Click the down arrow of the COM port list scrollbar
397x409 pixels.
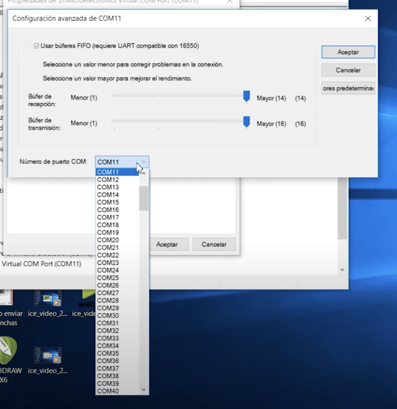pos(144,390)
